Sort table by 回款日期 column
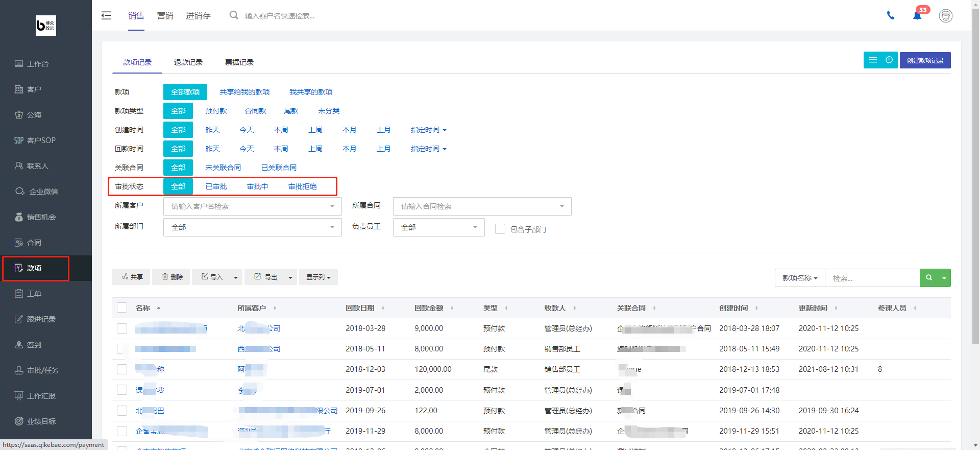The height and width of the screenshot is (450, 980). (x=364, y=308)
